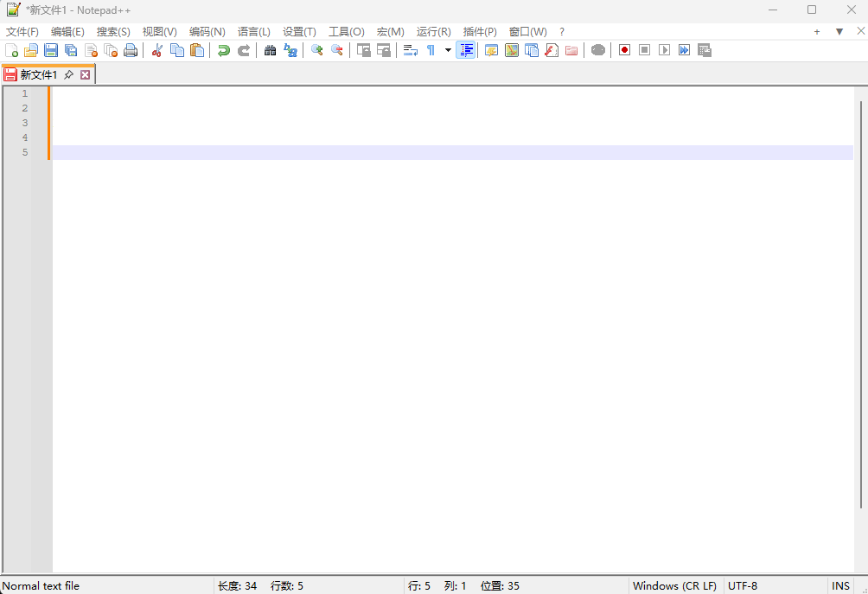The image size is (868, 594).
Task: Open the 编码(N) encoding menu
Action: tap(207, 31)
